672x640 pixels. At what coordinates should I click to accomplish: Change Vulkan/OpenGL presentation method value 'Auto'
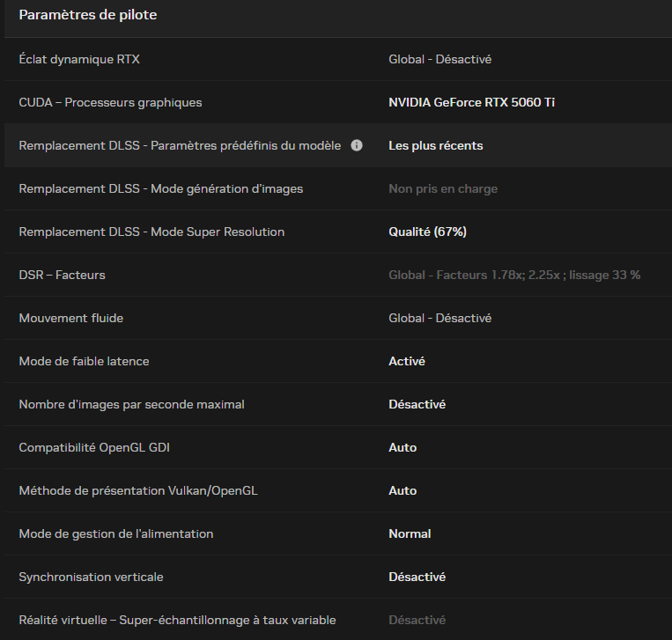402,490
